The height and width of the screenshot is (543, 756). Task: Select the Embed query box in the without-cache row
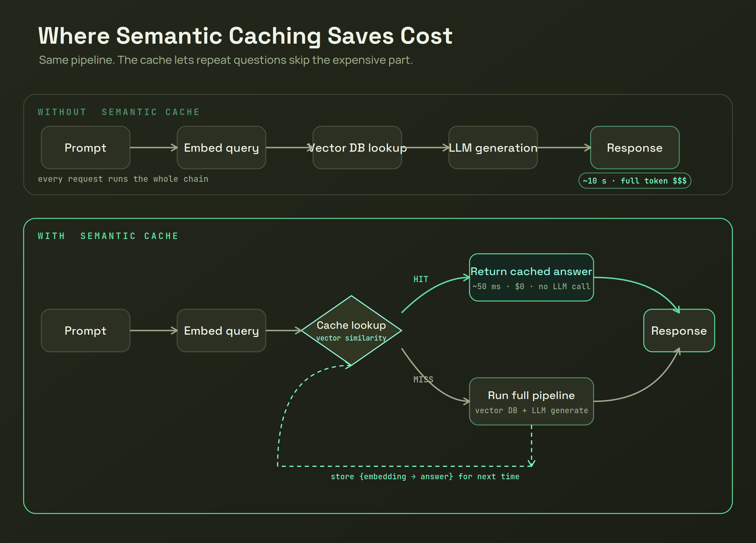(221, 148)
